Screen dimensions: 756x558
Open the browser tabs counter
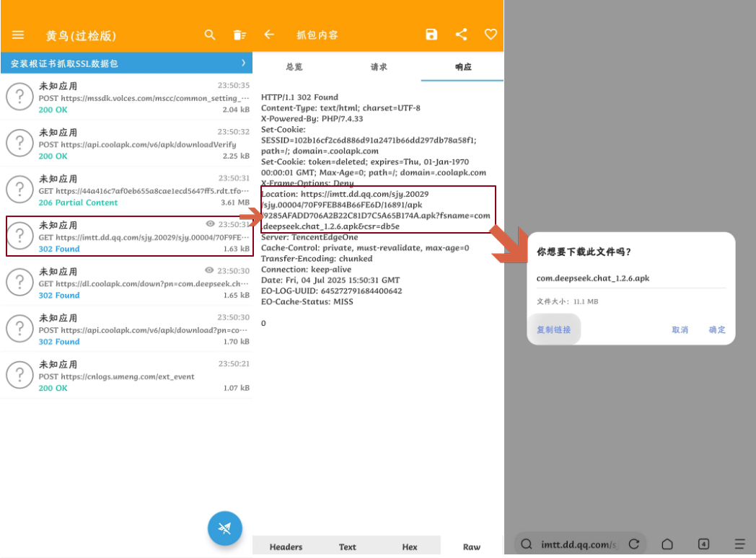tap(703, 544)
